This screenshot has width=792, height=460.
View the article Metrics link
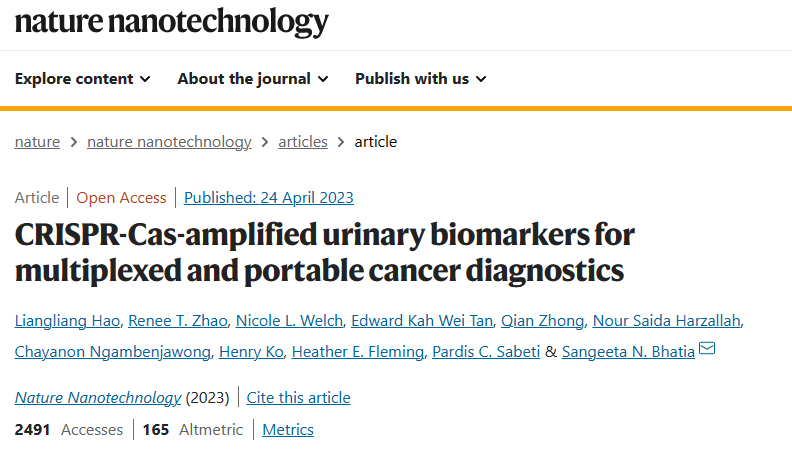coord(288,430)
